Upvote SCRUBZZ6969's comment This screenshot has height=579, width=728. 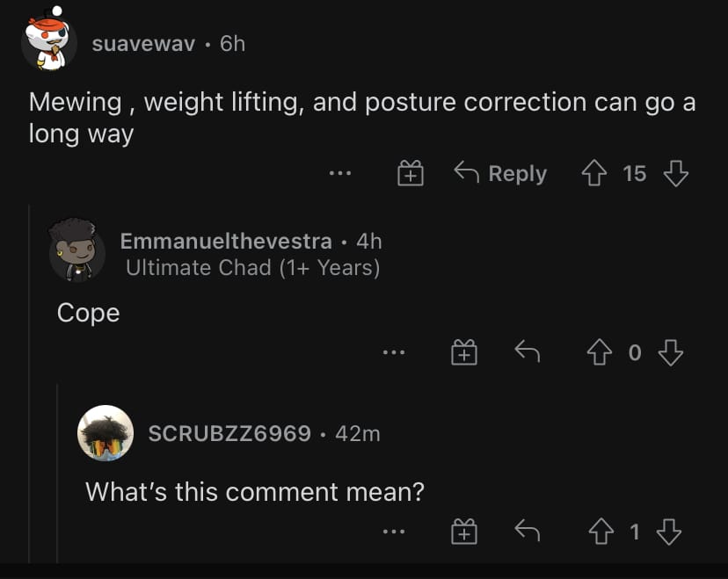[601, 532]
